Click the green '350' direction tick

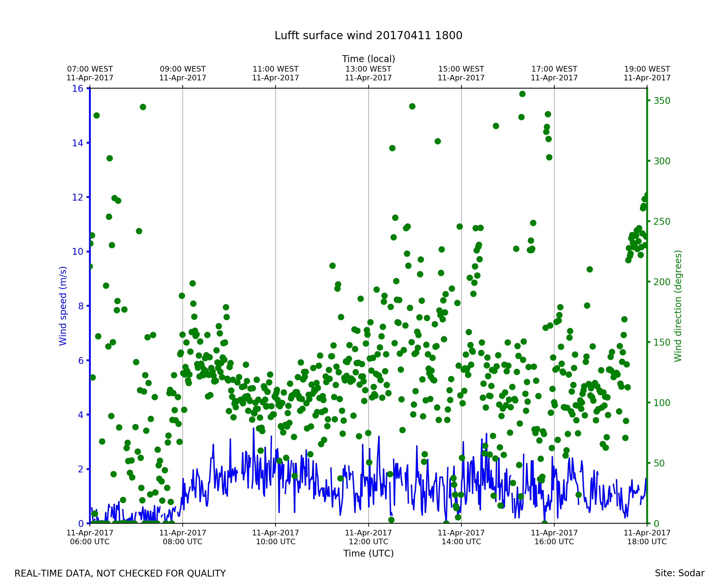[662, 101]
